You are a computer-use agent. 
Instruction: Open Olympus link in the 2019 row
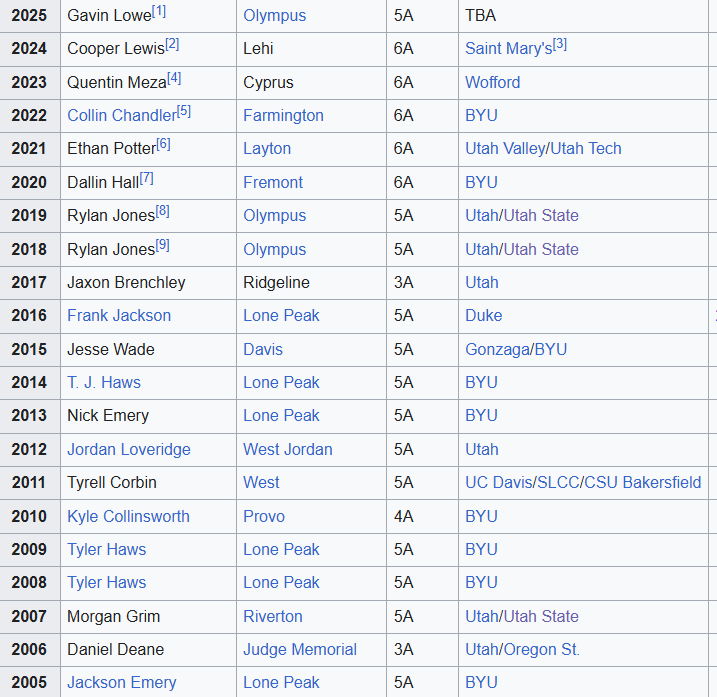(274, 215)
